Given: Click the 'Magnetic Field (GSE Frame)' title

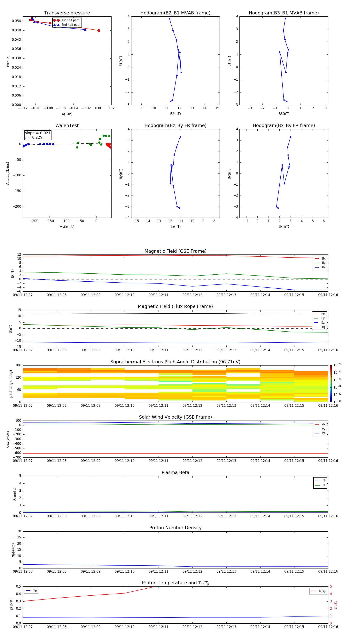Looking at the screenshot, I should click(x=175, y=251).
